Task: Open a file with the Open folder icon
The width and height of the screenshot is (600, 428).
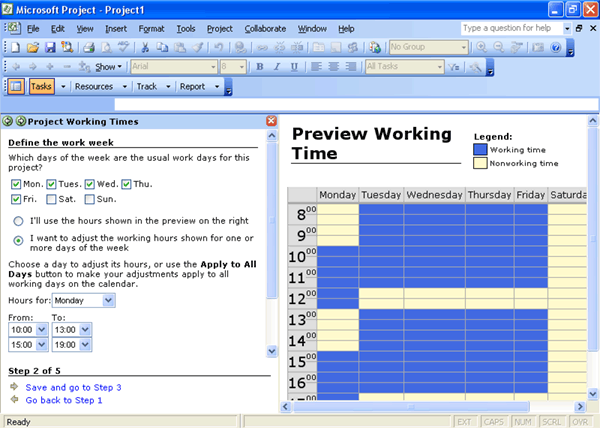Action: click(33, 47)
